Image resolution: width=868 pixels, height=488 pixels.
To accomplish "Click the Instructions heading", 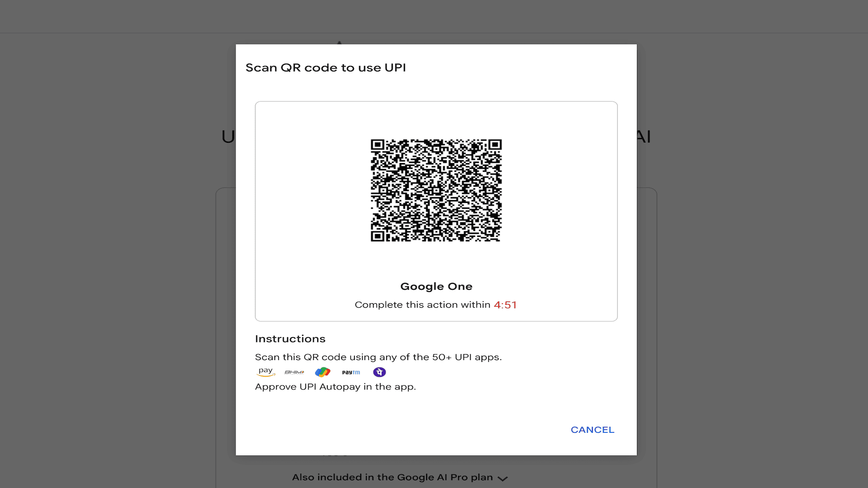I will (x=290, y=339).
